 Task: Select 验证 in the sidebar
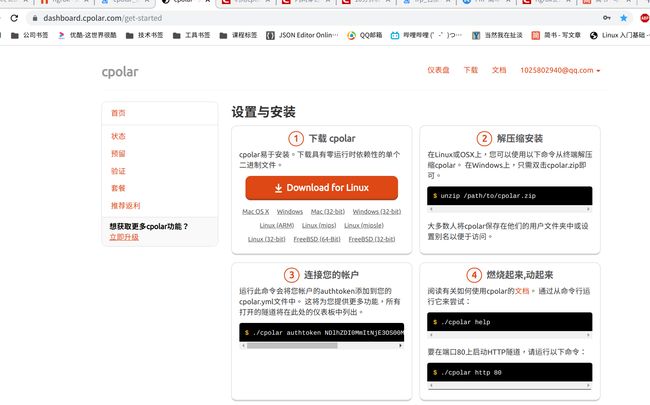[x=118, y=171]
